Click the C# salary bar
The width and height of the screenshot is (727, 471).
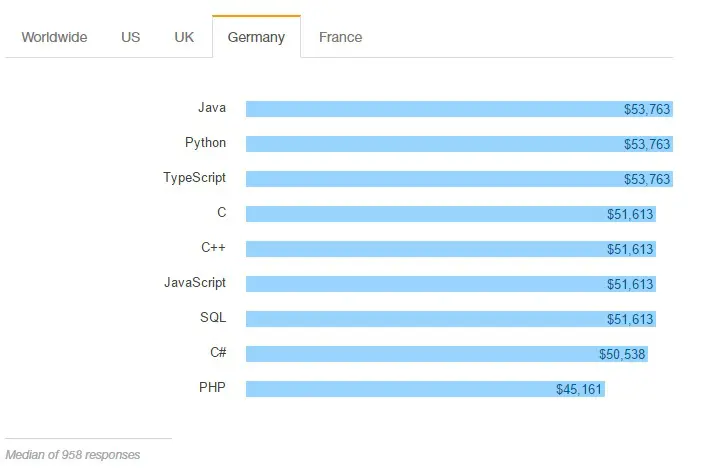tap(446, 354)
